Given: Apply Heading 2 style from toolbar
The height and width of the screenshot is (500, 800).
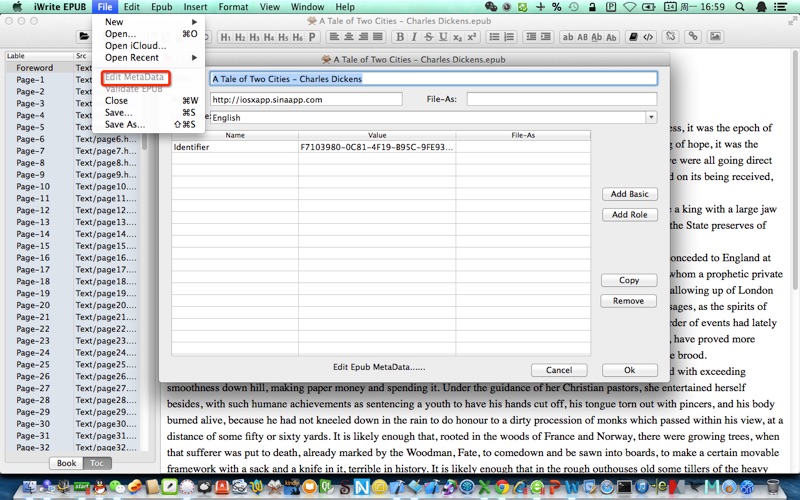Looking at the screenshot, I should (x=240, y=37).
